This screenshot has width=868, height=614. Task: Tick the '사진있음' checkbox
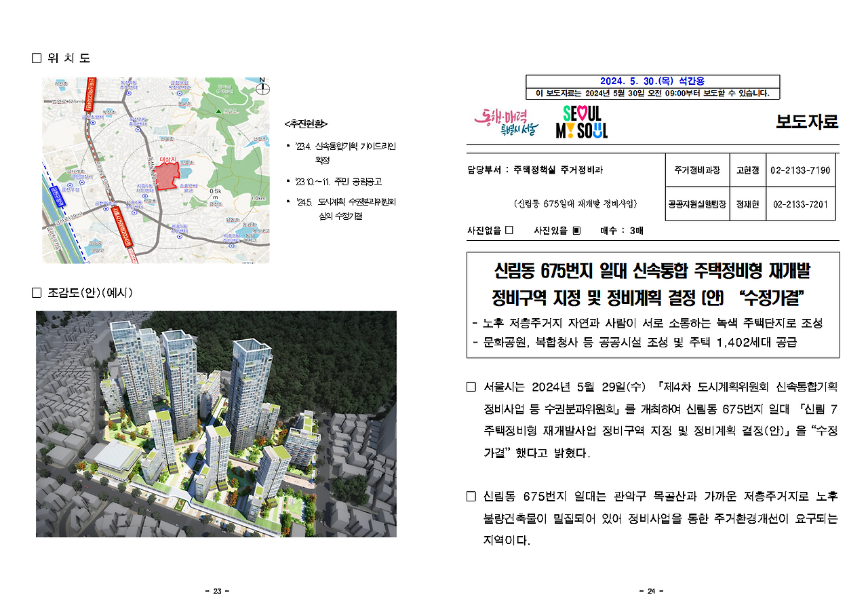[576, 230]
